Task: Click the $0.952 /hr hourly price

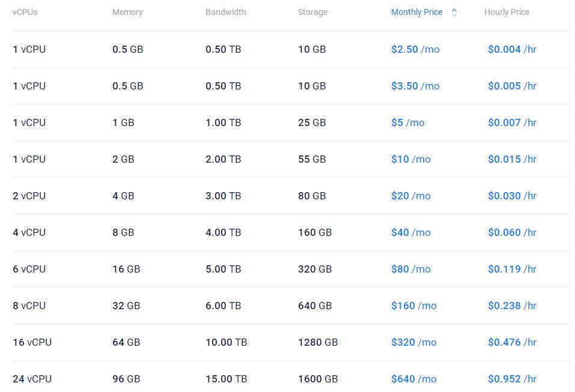Action: click(x=512, y=379)
